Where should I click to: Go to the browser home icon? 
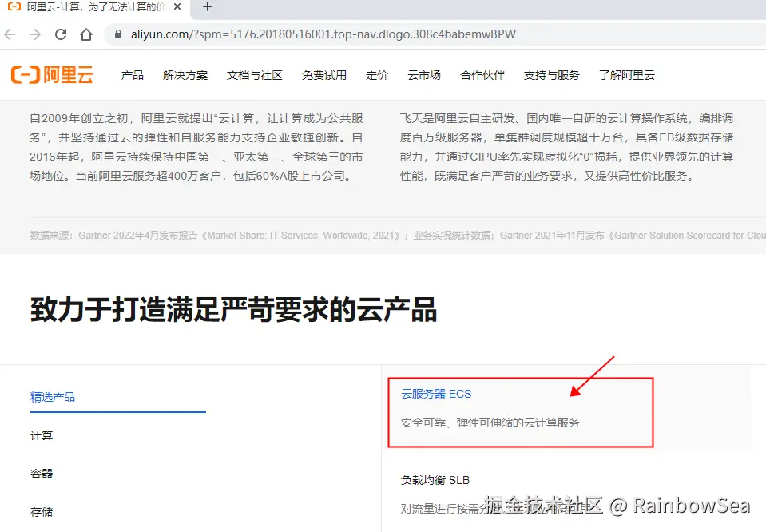coord(86,34)
